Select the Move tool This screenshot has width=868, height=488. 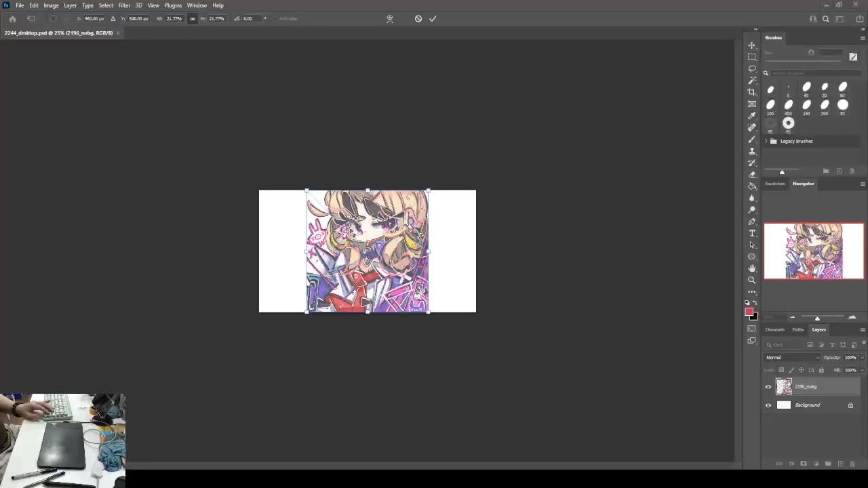coord(751,45)
